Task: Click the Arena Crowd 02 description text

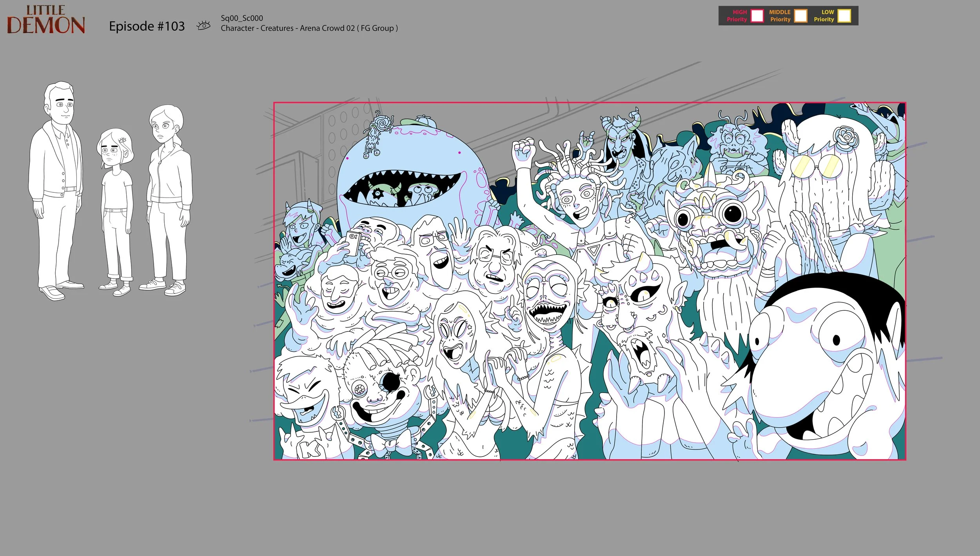Action: pyautogui.click(x=309, y=28)
